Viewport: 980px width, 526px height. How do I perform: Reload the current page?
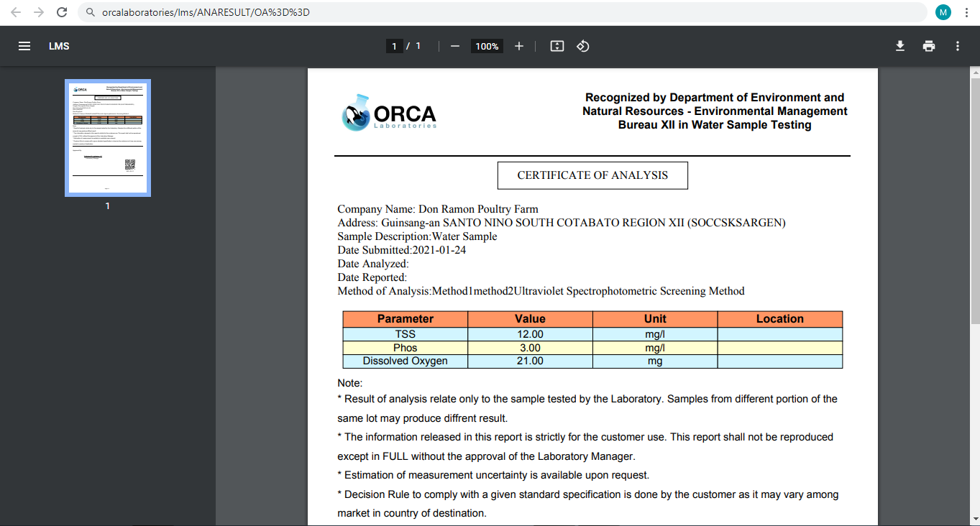coord(62,12)
